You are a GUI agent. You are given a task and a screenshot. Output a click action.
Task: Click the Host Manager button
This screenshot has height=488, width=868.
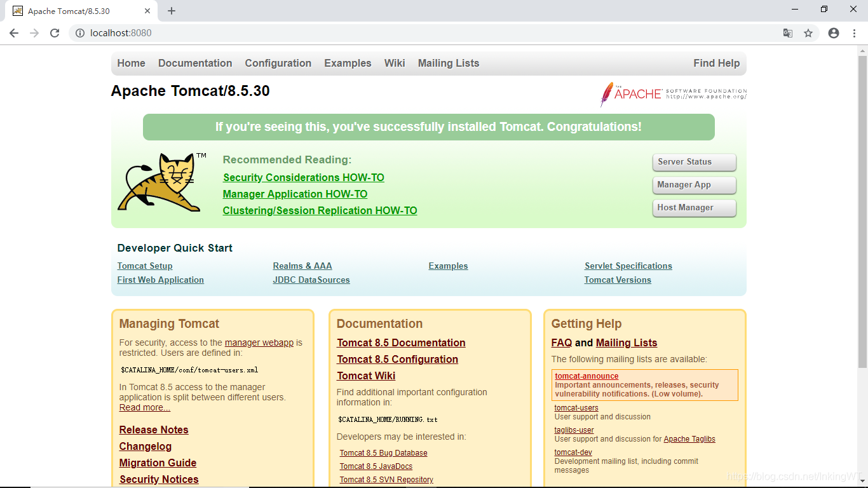(695, 208)
